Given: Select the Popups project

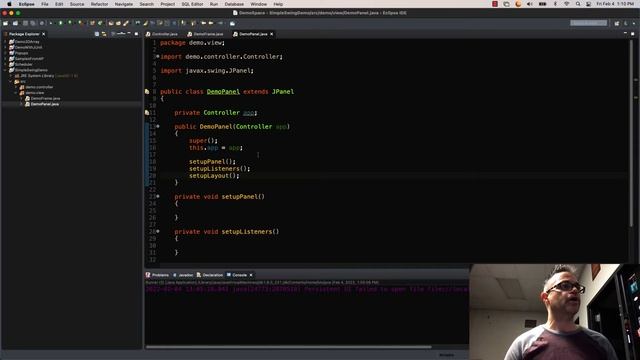Looking at the screenshot, I should [21, 53].
